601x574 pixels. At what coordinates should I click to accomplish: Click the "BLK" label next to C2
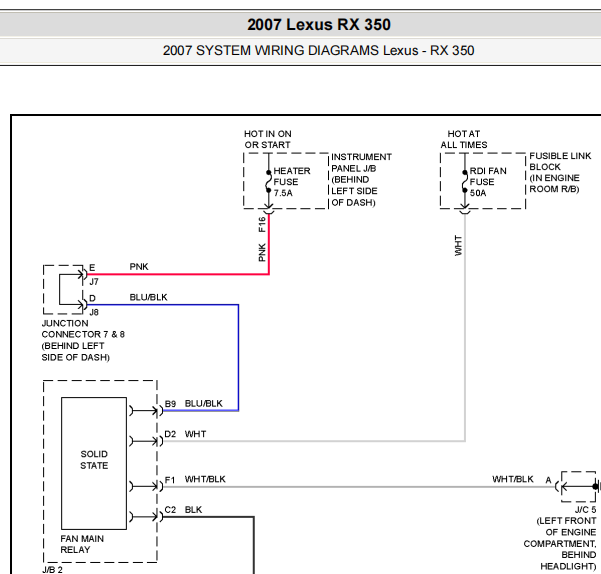pyautogui.click(x=193, y=510)
